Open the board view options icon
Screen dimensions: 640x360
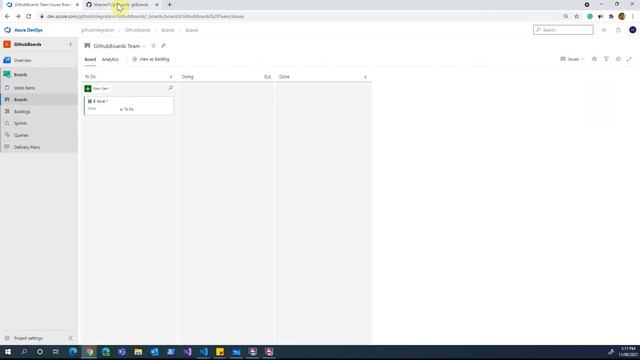tap(594, 59)
